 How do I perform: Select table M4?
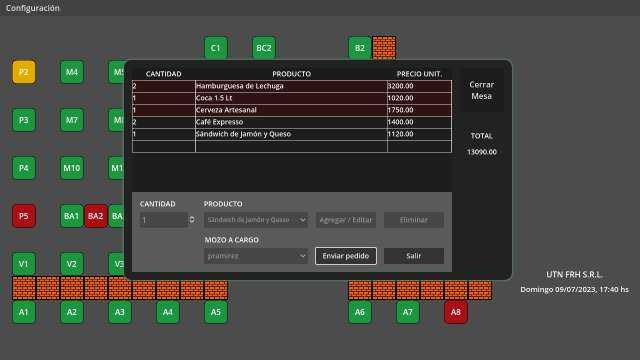click(72, 72)
